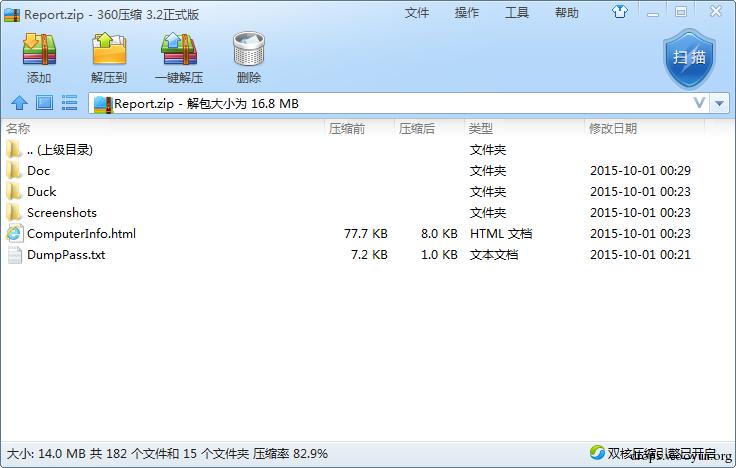Open the skin (shirt) icon in title bar
The image size is (736, 468).
(620, 12)
